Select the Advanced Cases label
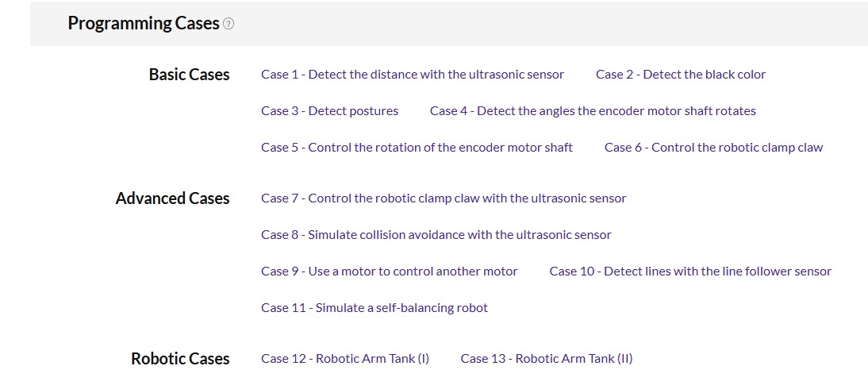Image resolution: width=868 pixels, height=389 pixels. 172,198
